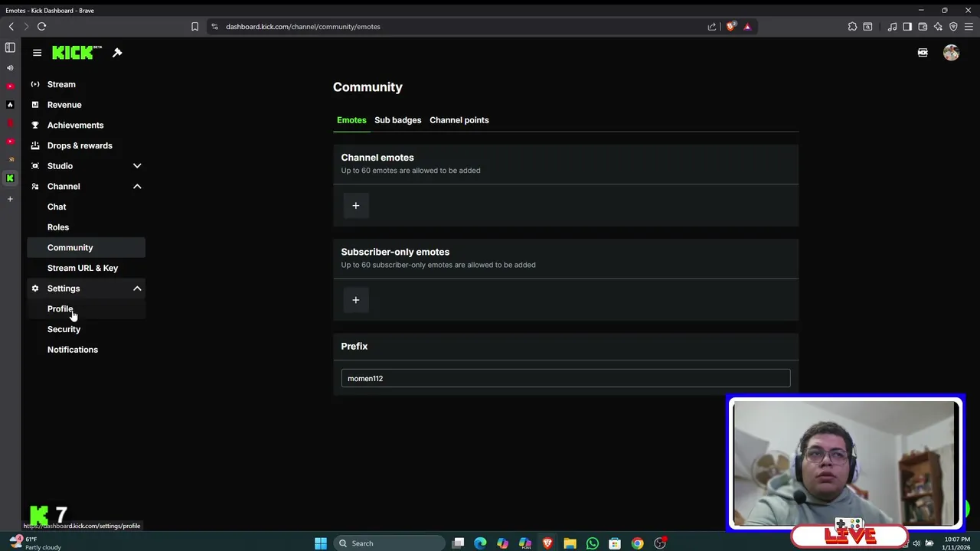Open the user avatar menu
The width and height of the screenshot is (980, 551).
coord(951,53)
